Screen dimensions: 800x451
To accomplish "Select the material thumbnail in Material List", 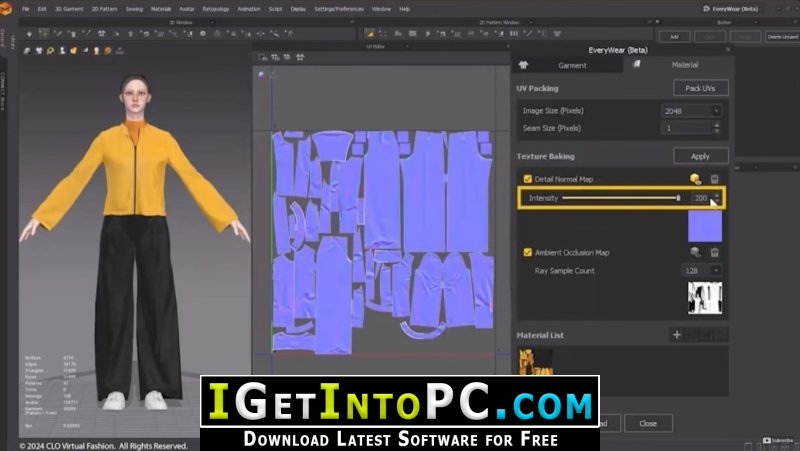I will [535, 362].
